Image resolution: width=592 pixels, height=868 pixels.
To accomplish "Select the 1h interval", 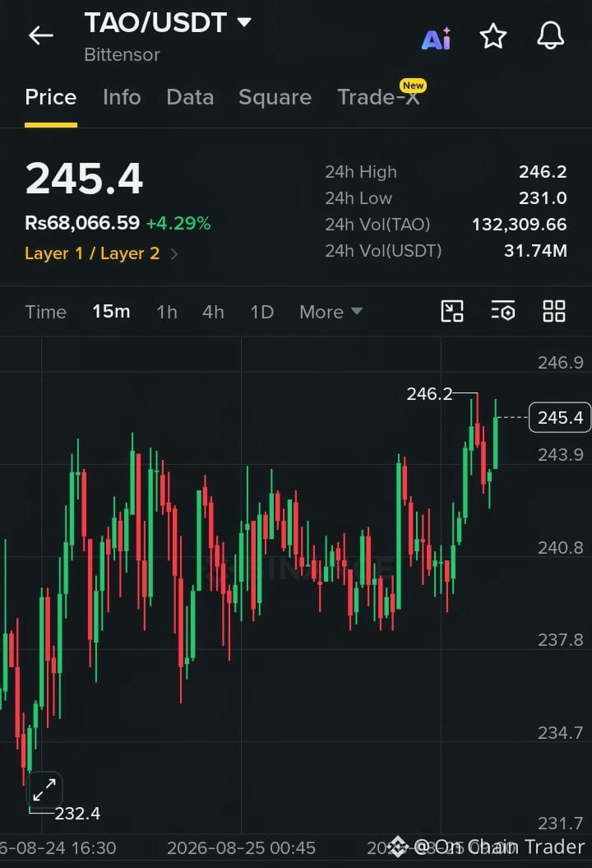I will coord(167,312).
